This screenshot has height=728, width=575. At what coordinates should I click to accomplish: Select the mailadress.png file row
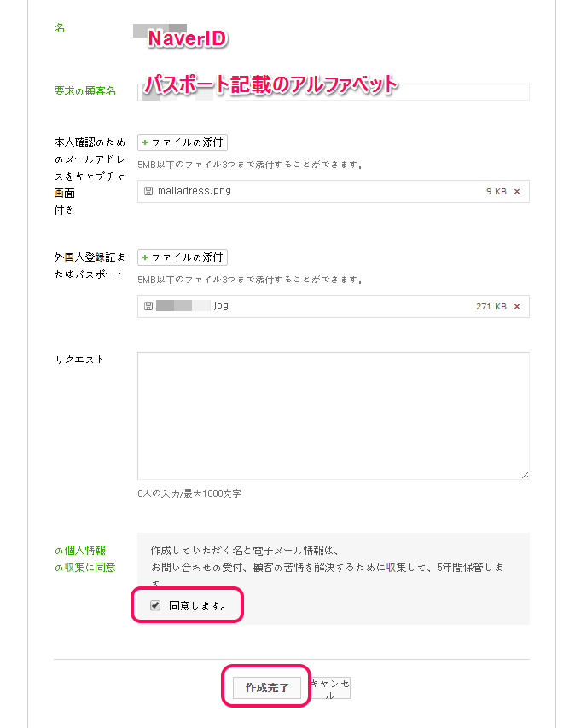pos(334,191)
